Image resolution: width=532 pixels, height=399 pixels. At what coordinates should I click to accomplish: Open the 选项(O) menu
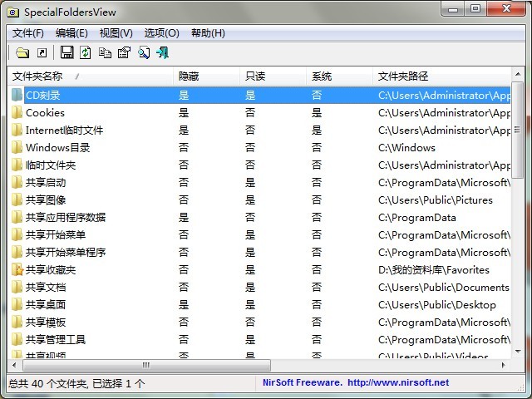161,33
